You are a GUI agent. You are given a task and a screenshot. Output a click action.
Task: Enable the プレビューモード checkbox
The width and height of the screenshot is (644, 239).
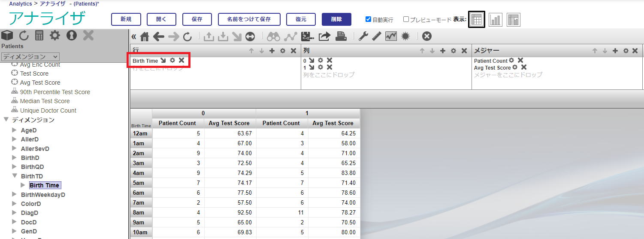click(x=406, y=19)
